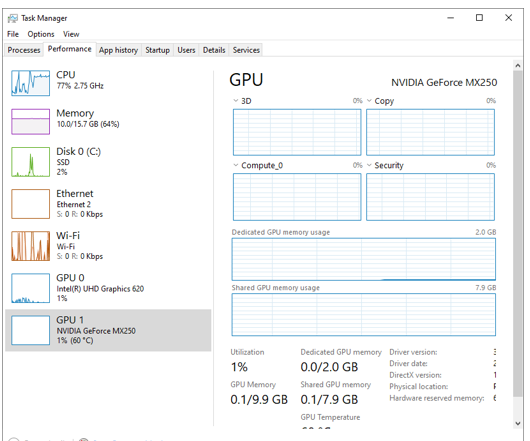The image size is (530, 441).
Task: Open the View menu
Action: coord(71,34)
